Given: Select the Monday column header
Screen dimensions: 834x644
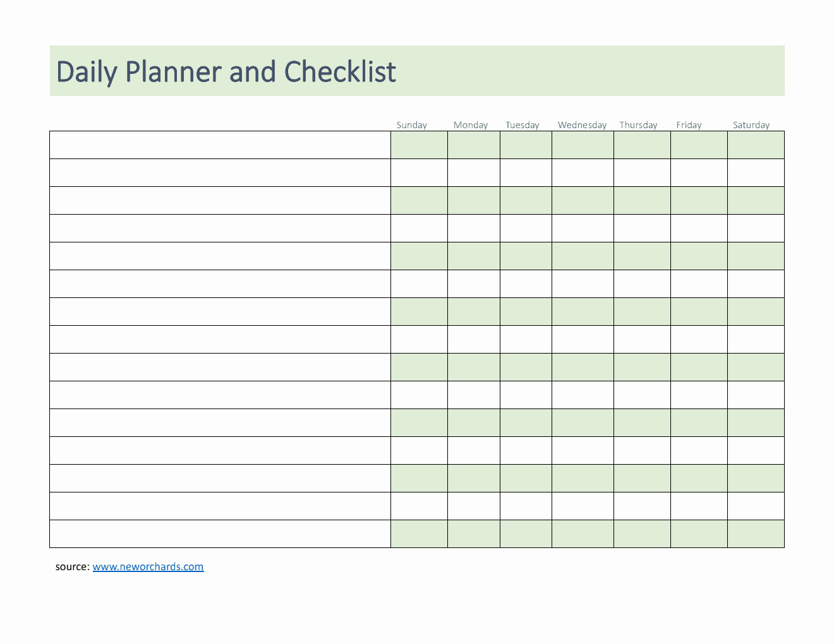Looking at the screenshot, I should click(471, 125).
